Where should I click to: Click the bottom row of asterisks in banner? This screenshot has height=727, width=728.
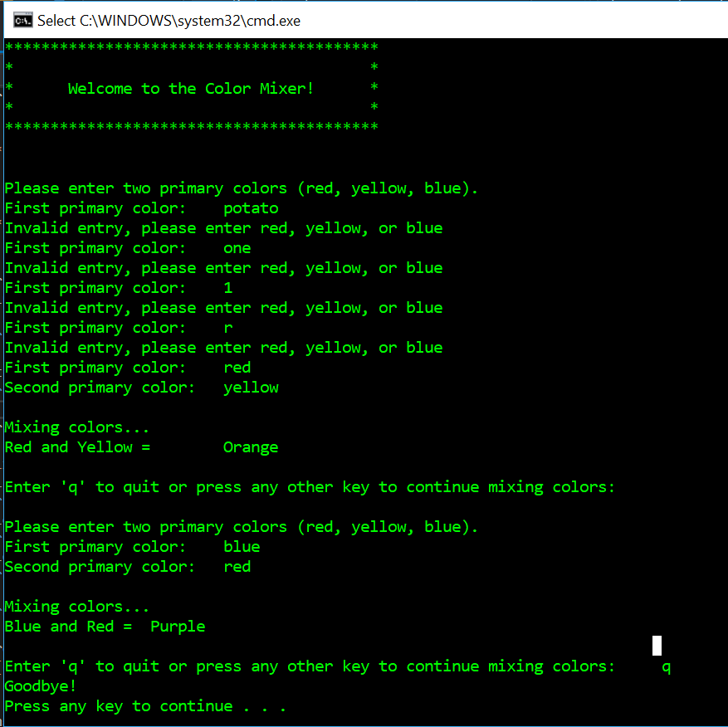click(x=191, y=127)
